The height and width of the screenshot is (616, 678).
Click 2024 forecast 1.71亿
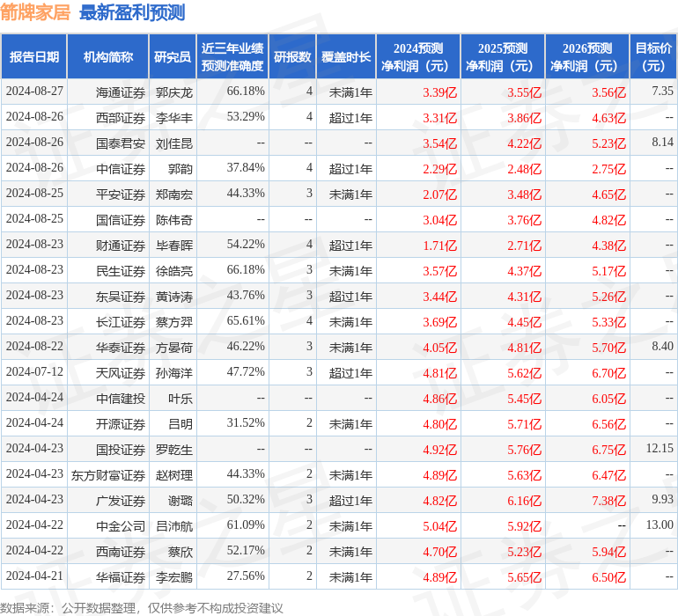pos(439,246)
